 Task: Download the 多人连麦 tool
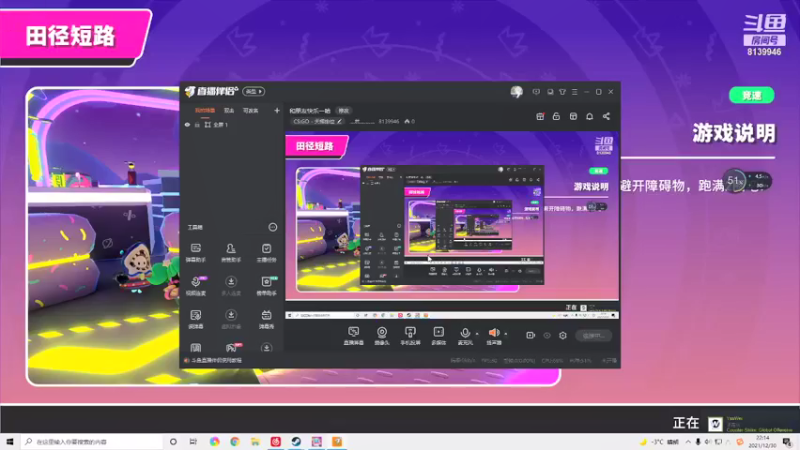click(231, 286)
